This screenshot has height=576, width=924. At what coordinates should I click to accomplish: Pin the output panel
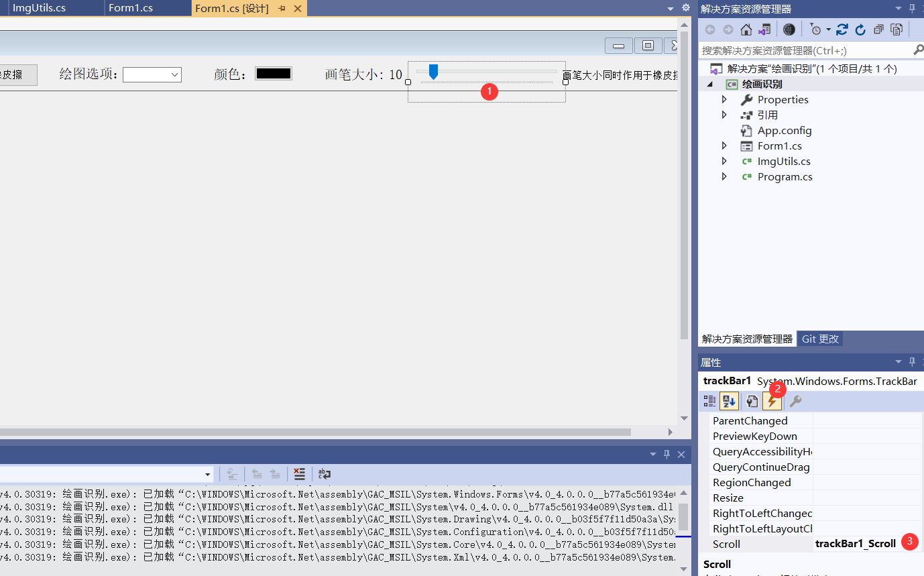click(667, 454)
